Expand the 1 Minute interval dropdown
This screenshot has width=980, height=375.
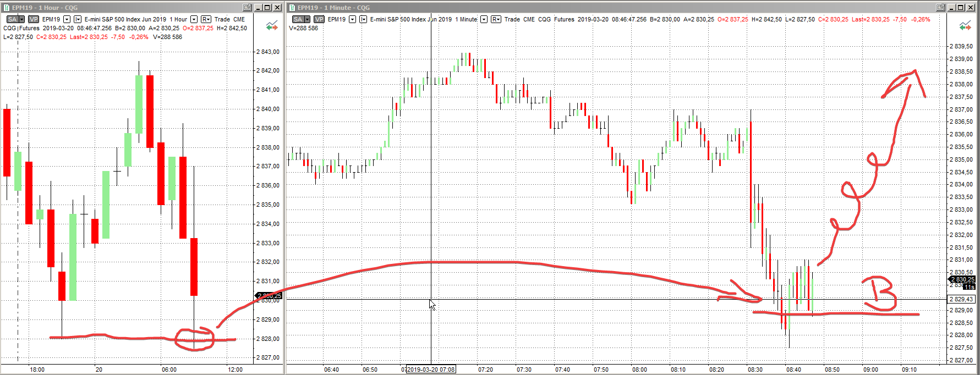484,19
